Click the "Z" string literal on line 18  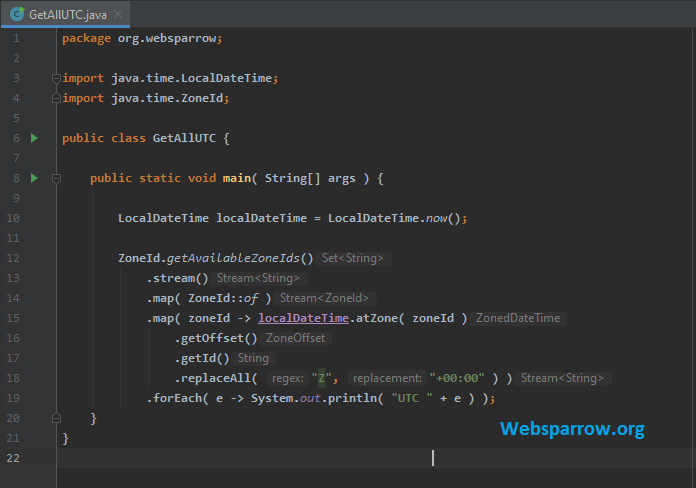321,378
